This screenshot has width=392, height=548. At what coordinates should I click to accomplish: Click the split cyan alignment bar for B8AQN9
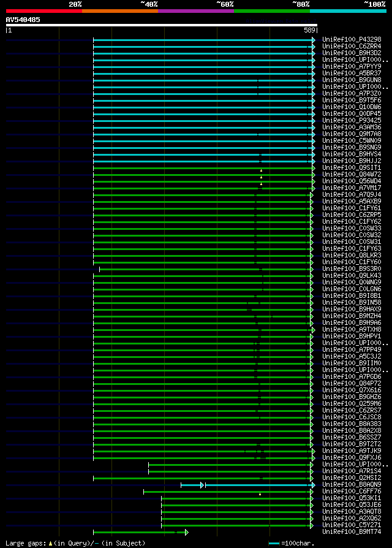[x=248, y=485]
